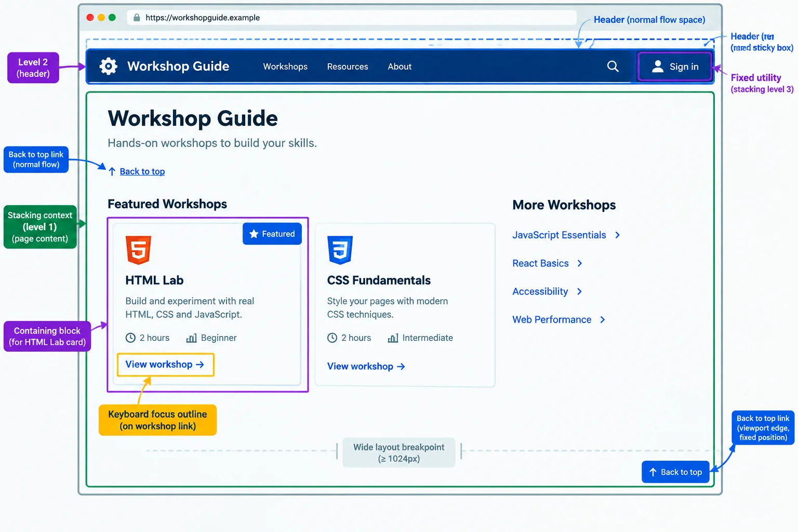Click the CSS Fundamentals card title
Screen dimensions: 798x532
pyautogui.click(x=379, y=281)
